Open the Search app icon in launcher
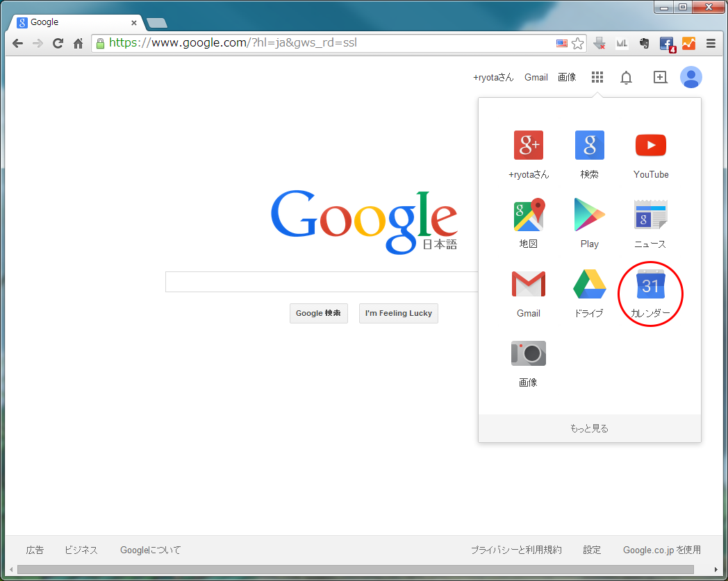The image size is (728, 581). (x=590, y=145)
